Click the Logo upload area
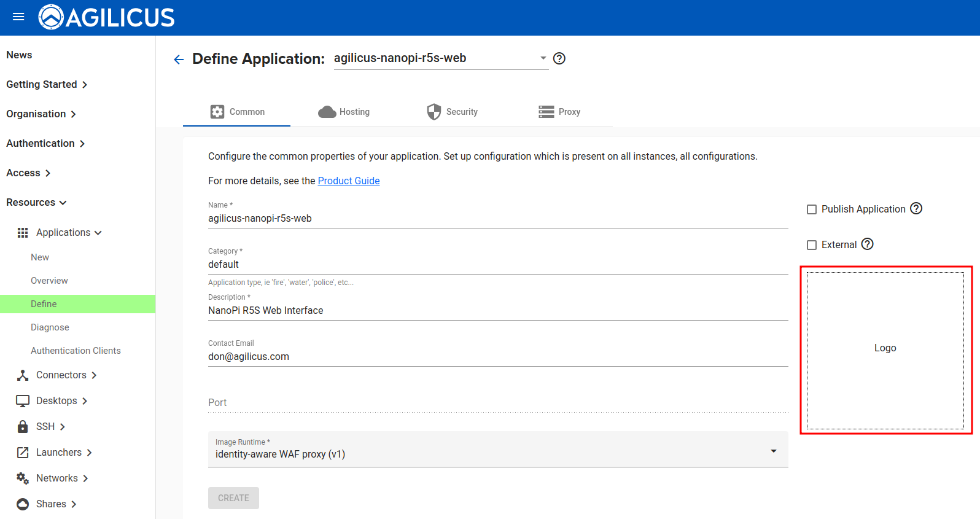The width and height of the screenshot is (980, 519). (885, 349)
